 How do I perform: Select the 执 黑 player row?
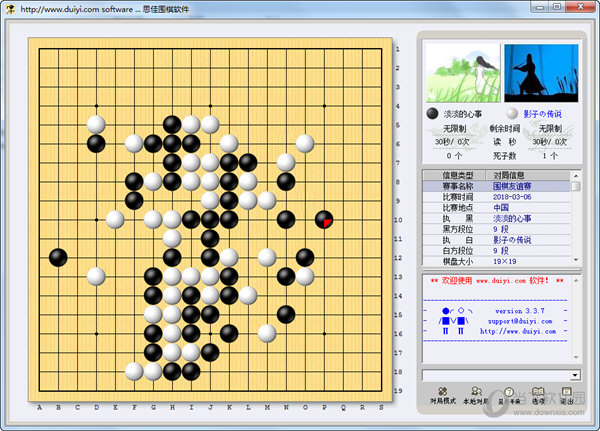[497, 219]
